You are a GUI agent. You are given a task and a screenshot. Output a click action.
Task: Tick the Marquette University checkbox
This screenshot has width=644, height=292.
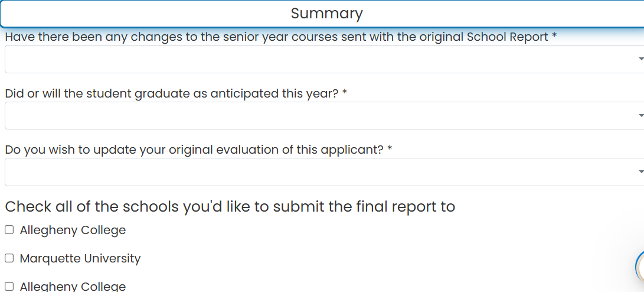coord(9,258)
